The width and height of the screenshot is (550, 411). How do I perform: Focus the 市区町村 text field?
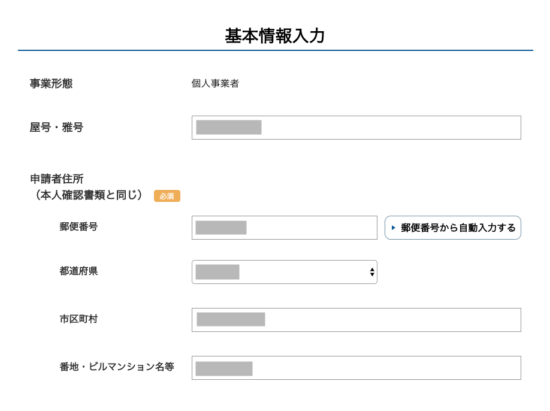coord(356,320)
